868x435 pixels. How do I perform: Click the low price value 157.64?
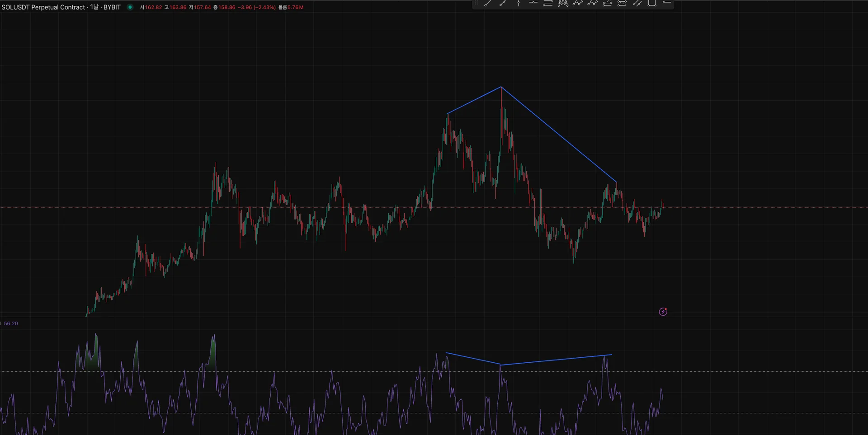[x=202, y=7]
